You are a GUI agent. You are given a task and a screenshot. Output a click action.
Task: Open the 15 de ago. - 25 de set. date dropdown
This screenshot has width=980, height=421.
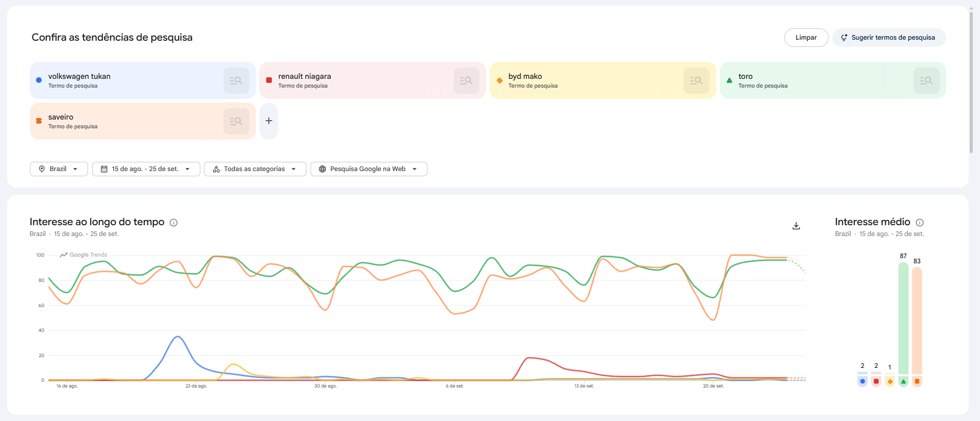(146, 169)
